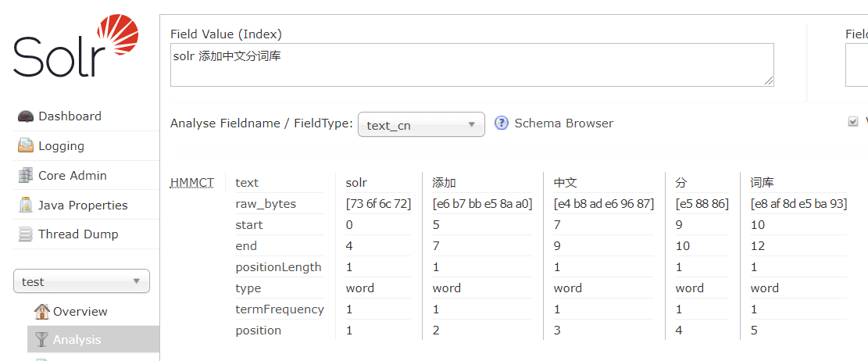The width and height of the screenshot is (868, 361).
Task: Click the 'end' row label
Action: coord(246,246)
